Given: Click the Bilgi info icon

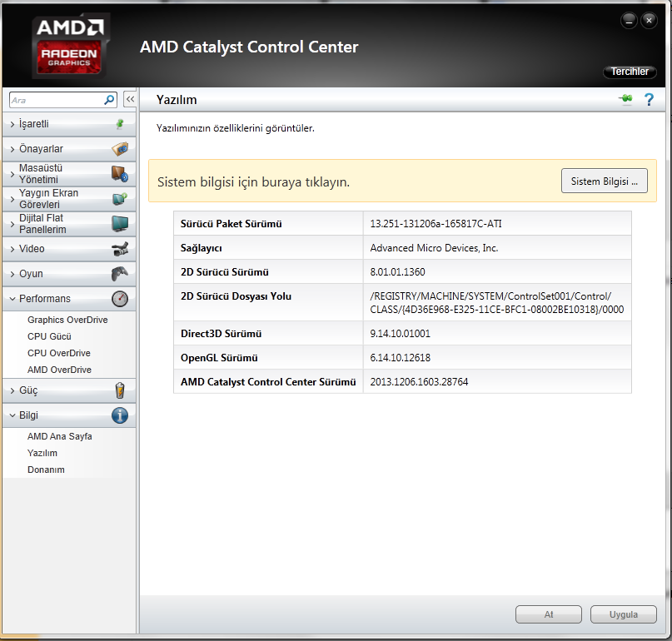Looking at the screenshot, I should 120,415.
